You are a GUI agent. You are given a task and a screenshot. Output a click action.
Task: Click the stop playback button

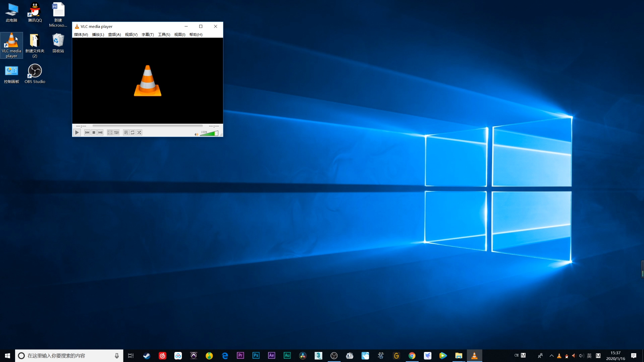[94, 132]
